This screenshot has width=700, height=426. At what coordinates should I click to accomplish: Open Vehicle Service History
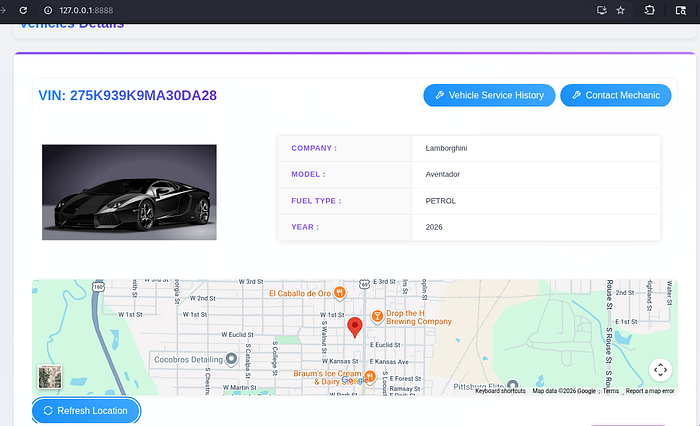coord(489,95)
